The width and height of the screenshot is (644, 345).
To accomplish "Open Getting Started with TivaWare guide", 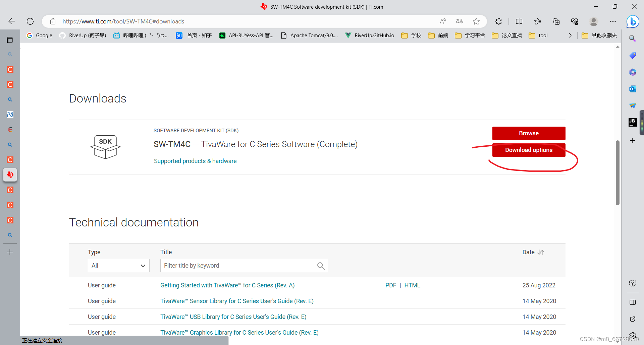I will [227, 285].
